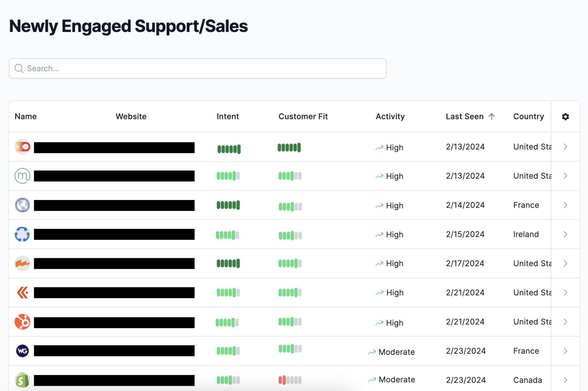Click the WG avatar in the France row
Viewport: 588px width, 391px height.
click(22, 351)
